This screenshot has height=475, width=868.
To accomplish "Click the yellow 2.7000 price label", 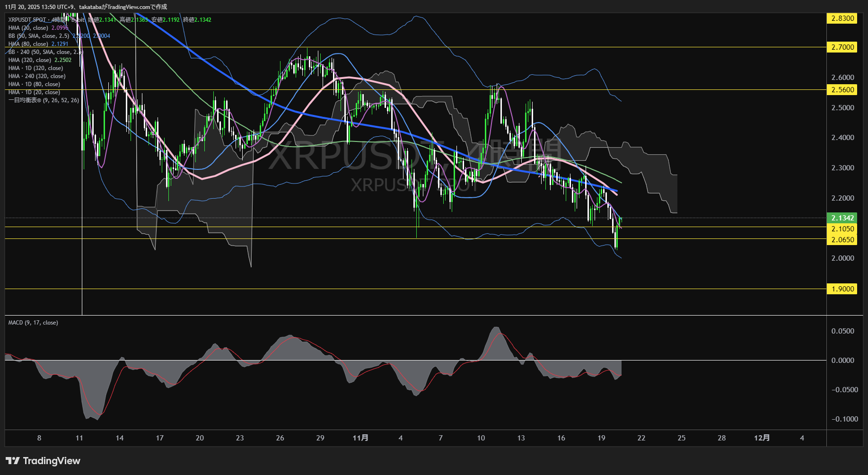I will (842, 47).
